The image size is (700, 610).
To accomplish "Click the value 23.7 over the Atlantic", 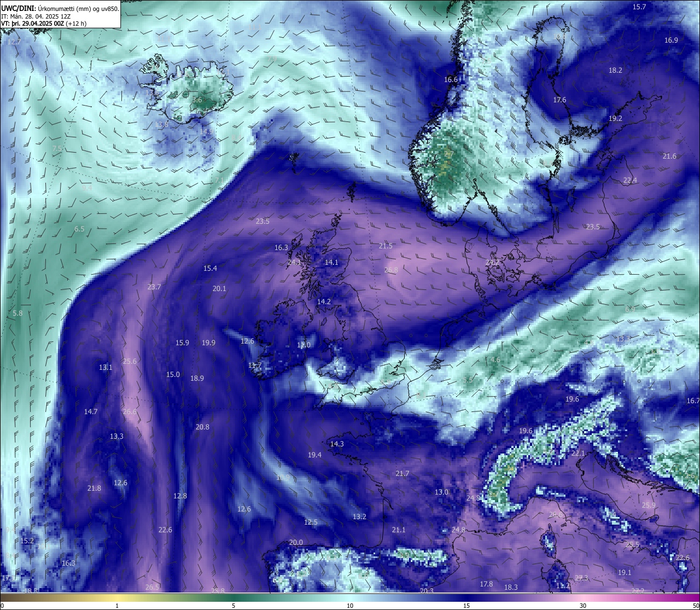I will click(154, 287).
